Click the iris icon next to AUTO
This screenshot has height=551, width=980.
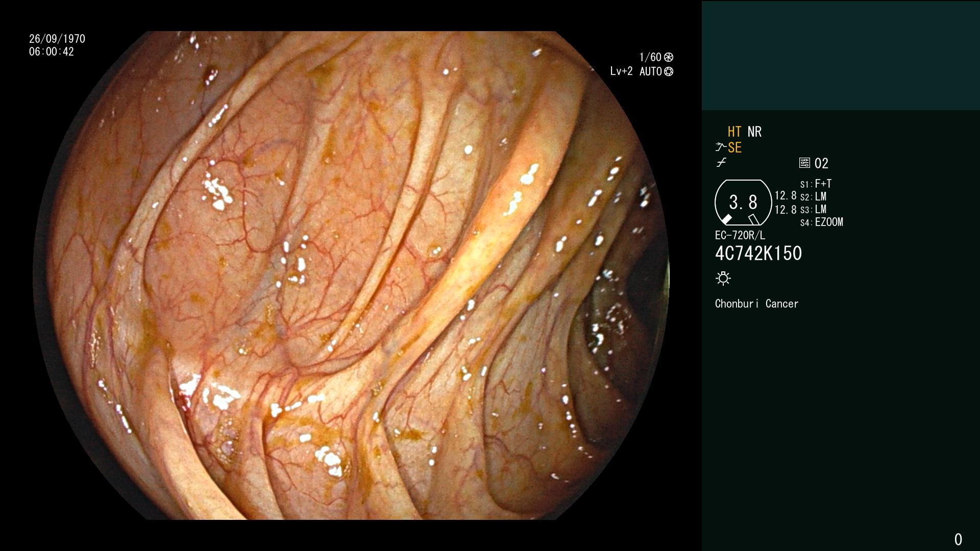tap(669, 71)
